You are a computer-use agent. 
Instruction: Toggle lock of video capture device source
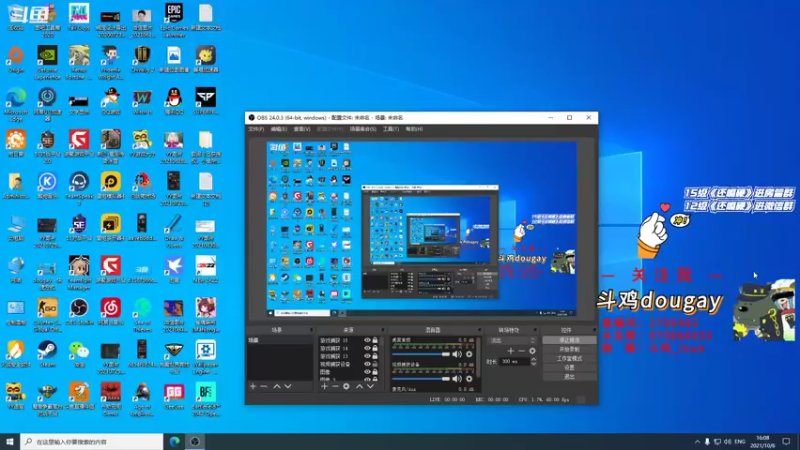coord(375,364)
